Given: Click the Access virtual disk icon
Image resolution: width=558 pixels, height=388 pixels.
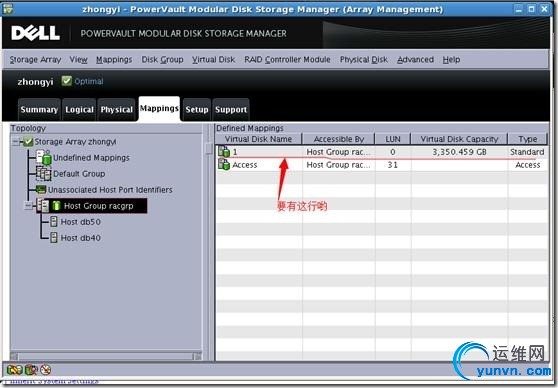Looking at the screenshot, I should [224, 164].
